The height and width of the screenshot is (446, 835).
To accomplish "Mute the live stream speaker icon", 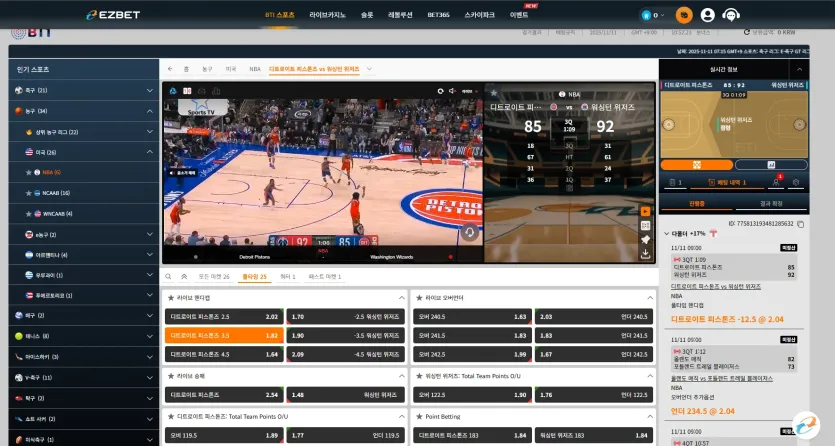I will coord(452,91).
